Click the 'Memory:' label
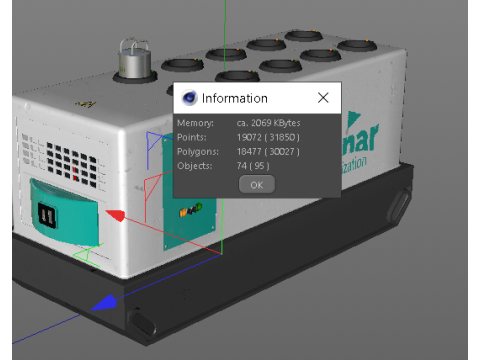The width and height of the screenshot is (480, 360). tap(195, 123)
